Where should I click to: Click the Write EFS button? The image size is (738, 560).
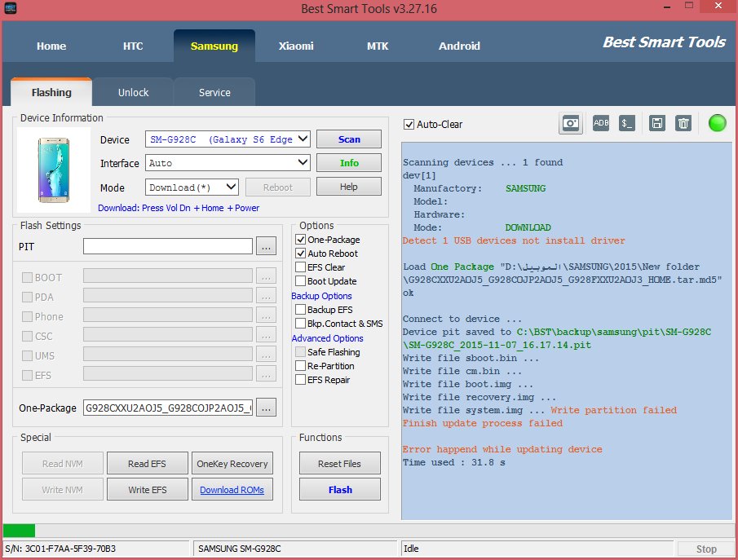pos(148,489)
